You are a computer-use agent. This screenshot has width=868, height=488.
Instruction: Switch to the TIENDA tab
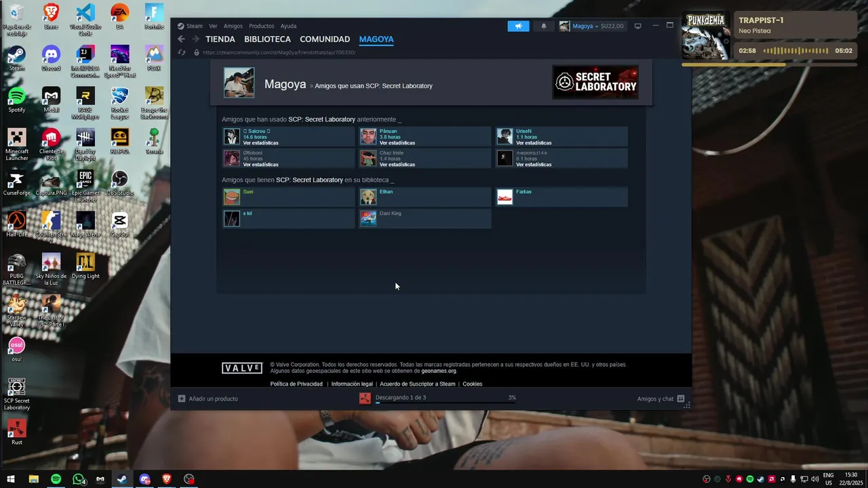click(x=220, y=39)
